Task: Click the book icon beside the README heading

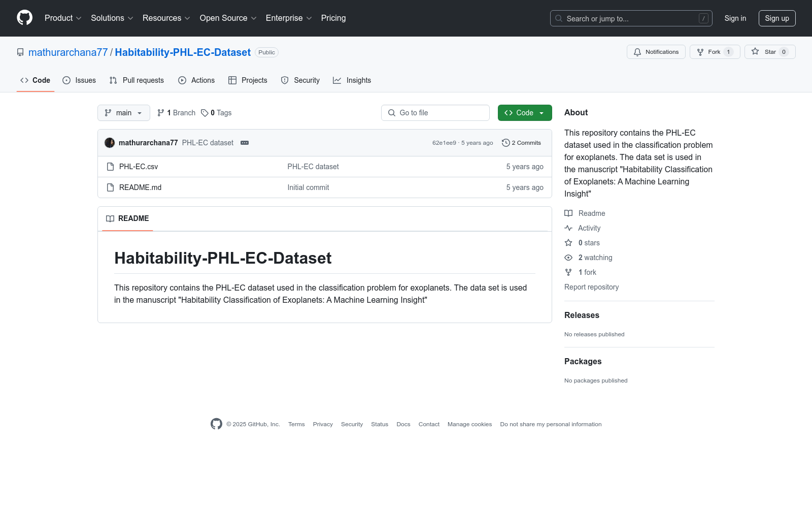Action: [x=110, y=218]
